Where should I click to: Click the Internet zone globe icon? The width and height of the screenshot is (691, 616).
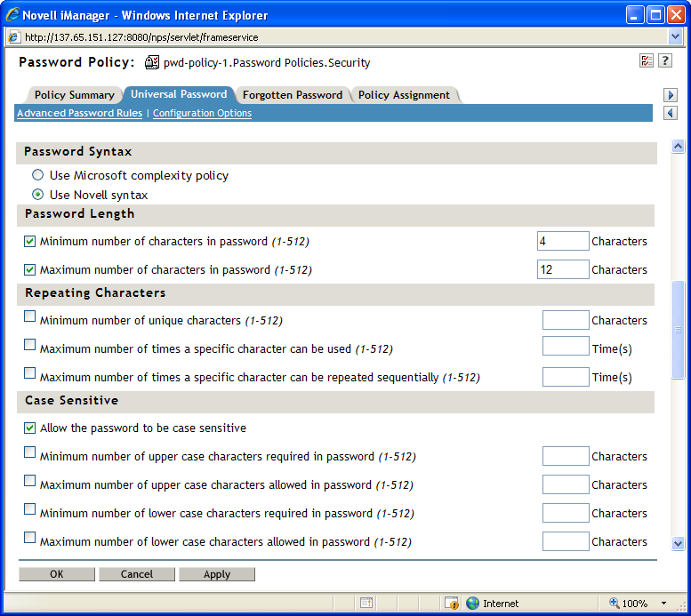(x=472, y=603)
